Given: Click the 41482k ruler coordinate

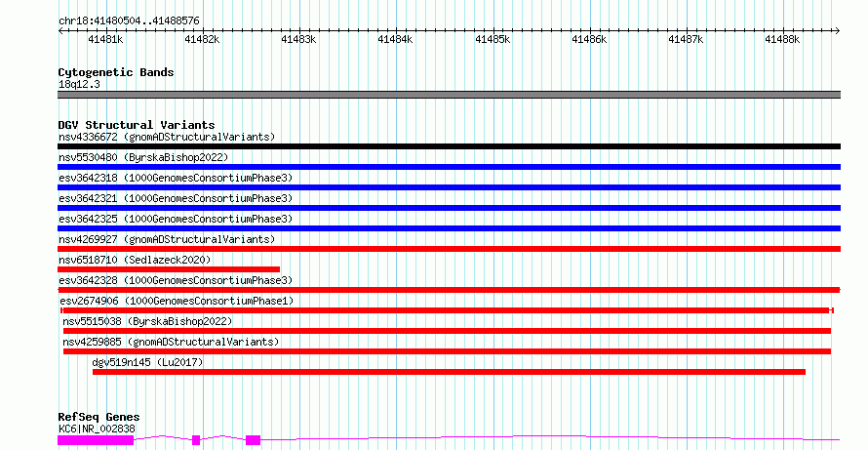Looking at the screenshot, I should (x=202, y=40).
